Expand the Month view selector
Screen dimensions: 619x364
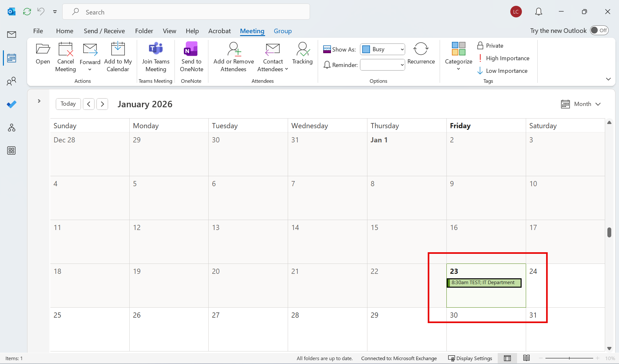(x=581, y=104)
